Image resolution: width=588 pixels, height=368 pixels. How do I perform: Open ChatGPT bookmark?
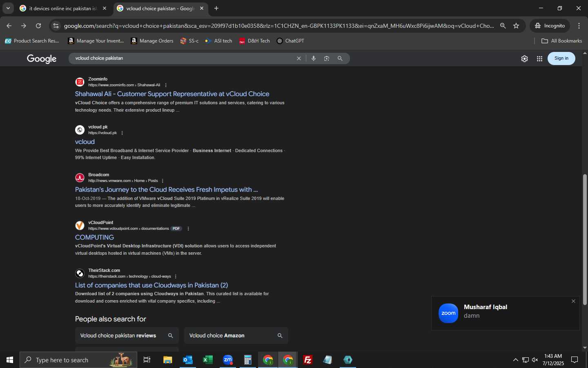290,41
